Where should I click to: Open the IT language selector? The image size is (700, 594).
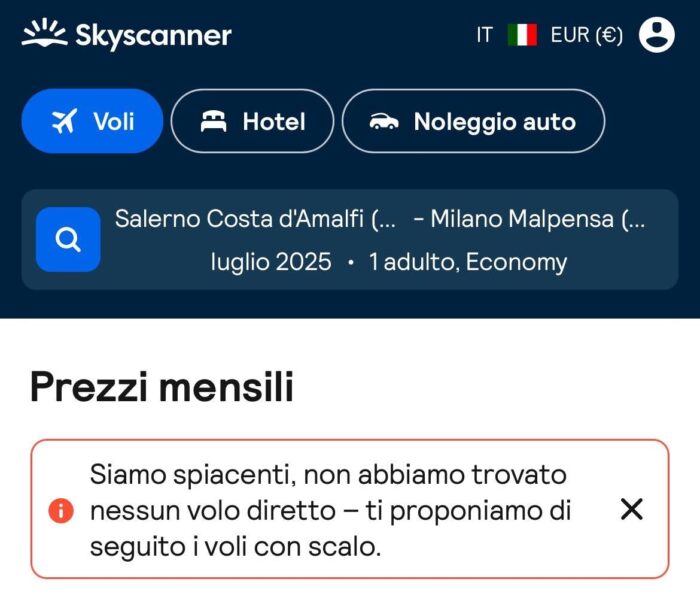point(484,35)
